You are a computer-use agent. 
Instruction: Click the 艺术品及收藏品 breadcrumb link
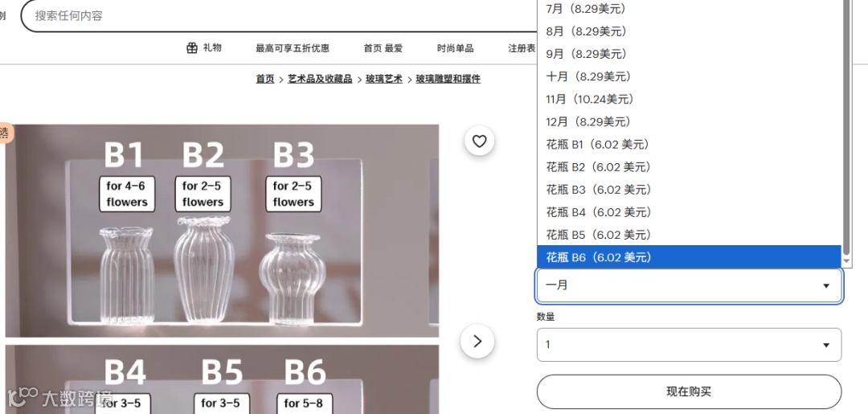(x=320, y=79)
